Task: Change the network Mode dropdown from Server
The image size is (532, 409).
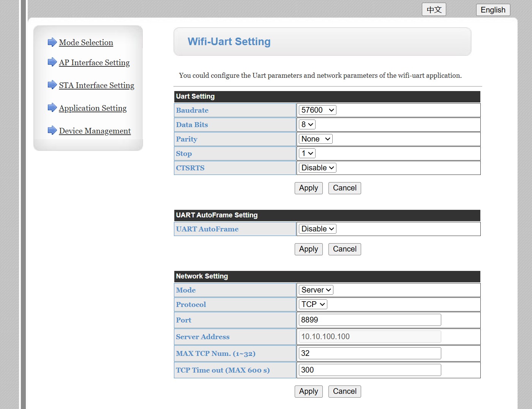Action: [x=316, y=290]
